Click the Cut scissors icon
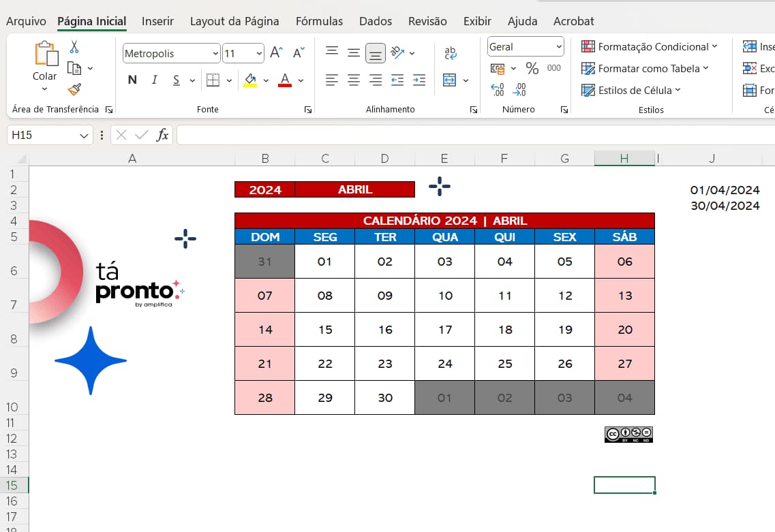Screen dimensions: 775x532 [74, 47]
